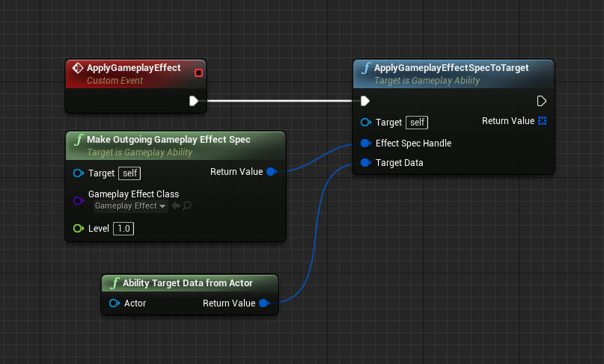Click the Effect Spec Handle input pin
Viewport: 604px width, 364px height.
click(365, 144)
